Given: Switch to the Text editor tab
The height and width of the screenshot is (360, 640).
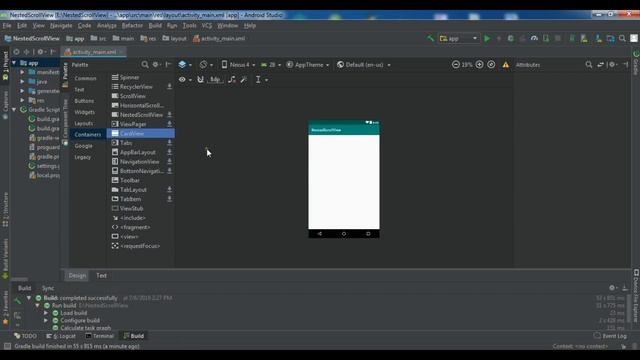Looking at the screenshot, I should pos(101,276).
